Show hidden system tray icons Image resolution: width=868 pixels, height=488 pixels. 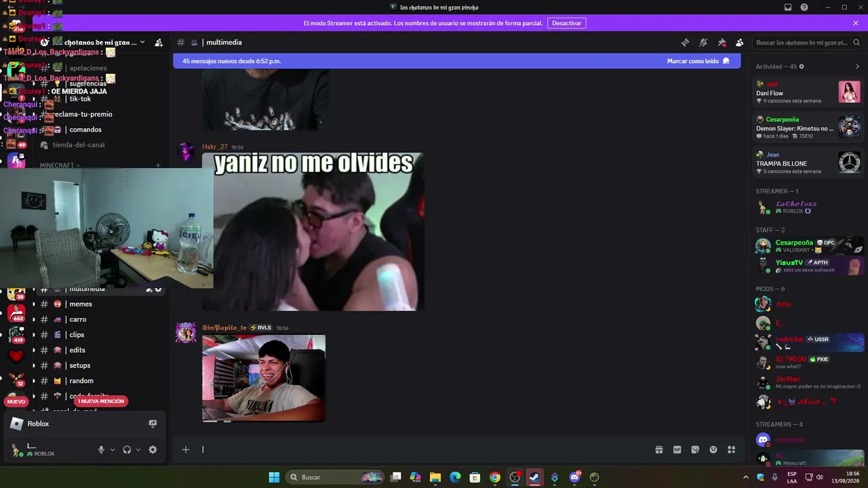[x=746, y=477]
